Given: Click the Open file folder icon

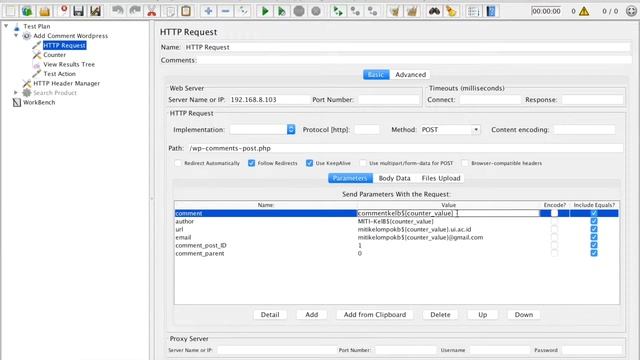Looking at the screenshot, I should click(44, 11).
